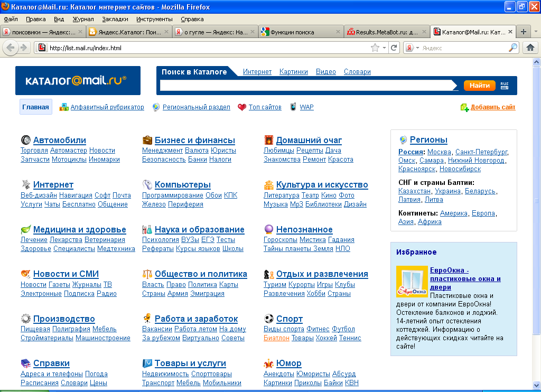Click the Медицина и здоровье leaf icon

[x=26, y=229]
